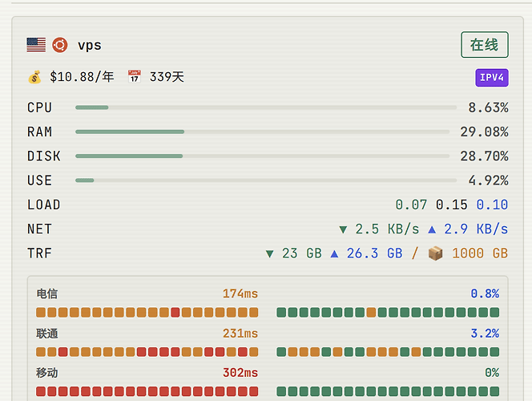Click the calendar expiry icon
Image resolution: width=532 pixels, height=401 pixels.
(x=135, y=77)
